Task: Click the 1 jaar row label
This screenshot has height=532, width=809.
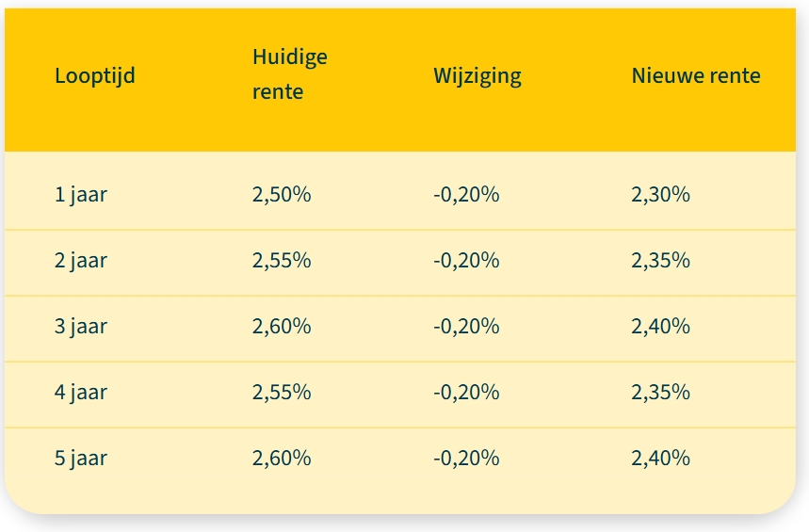Action: pyautogui.click(x=80, y=195)
